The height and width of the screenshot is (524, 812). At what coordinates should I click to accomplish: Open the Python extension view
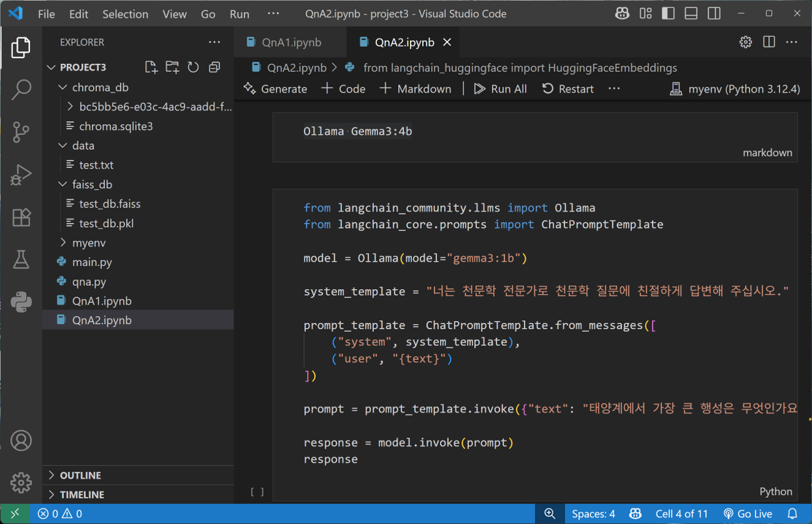point(21,302)
